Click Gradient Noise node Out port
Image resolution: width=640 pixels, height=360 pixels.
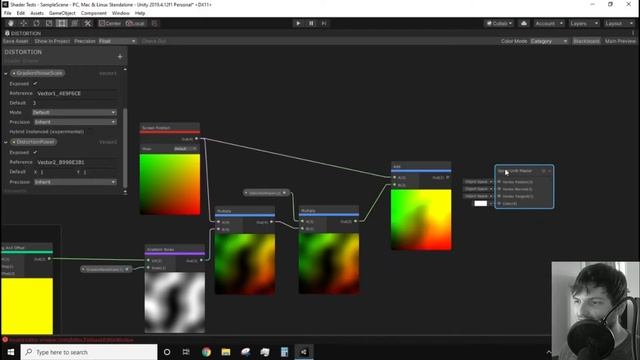[201, 260]
